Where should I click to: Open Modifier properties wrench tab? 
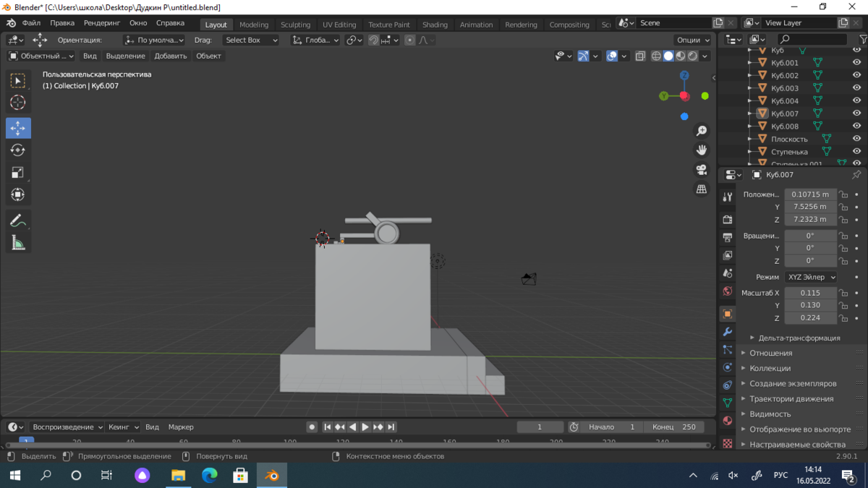728,332
